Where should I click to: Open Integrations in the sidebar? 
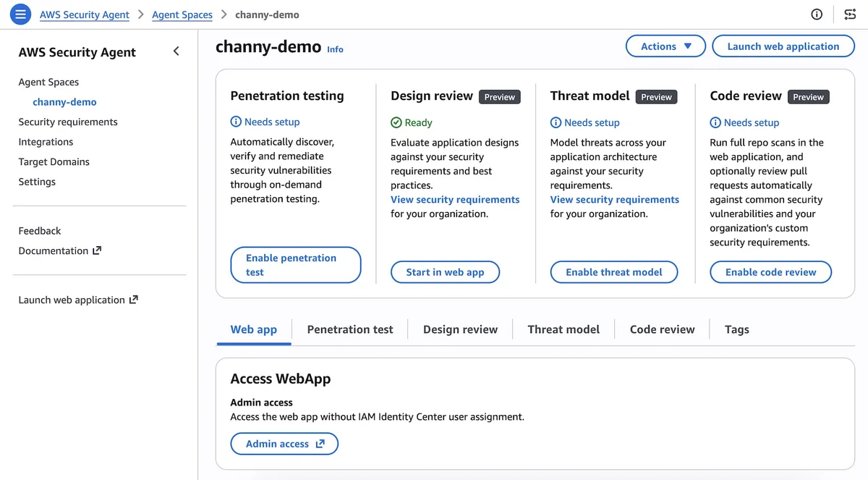click(46, 142)
